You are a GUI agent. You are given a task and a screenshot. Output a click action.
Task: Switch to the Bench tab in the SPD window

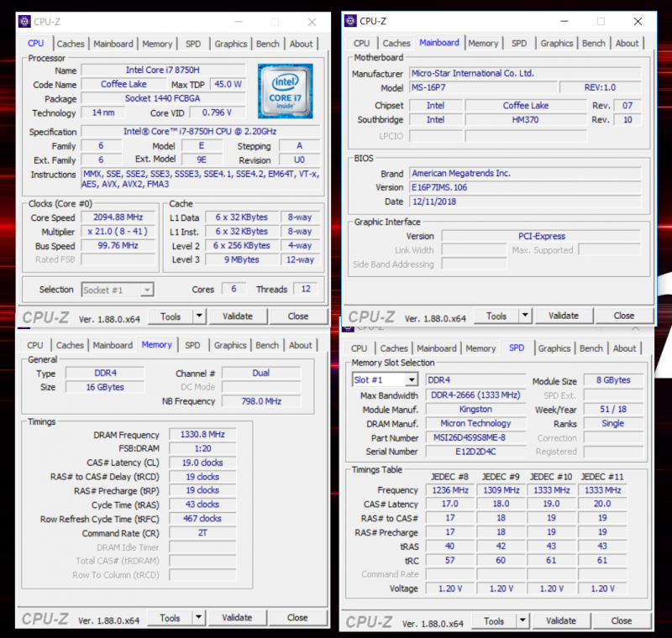591,348
